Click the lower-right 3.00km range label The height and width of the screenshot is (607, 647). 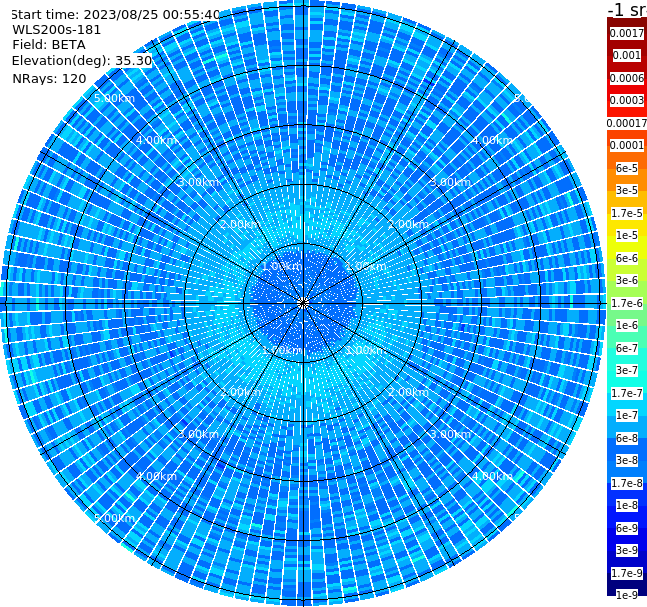tap(450, 434)
